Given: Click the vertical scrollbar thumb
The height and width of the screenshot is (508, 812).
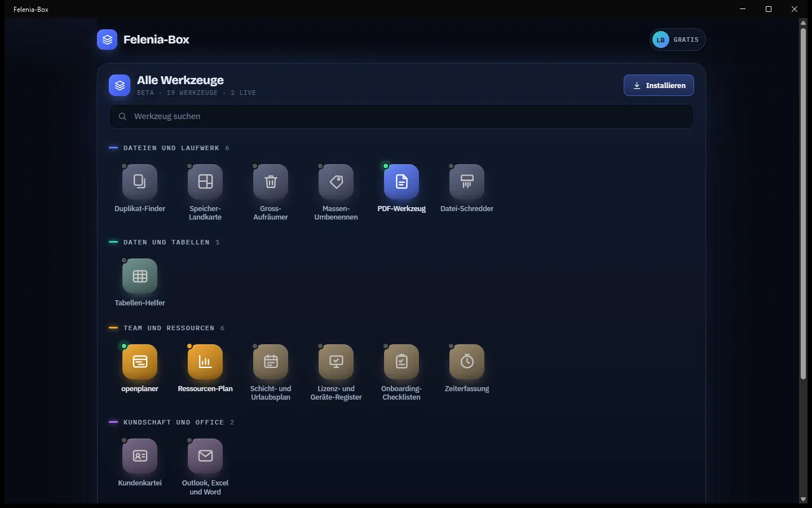Looking at the screenshot, I should [803, 203].
